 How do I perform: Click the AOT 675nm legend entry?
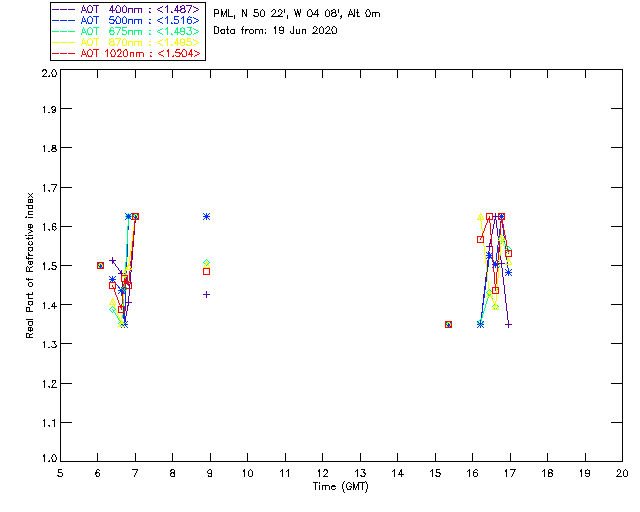[126, 31]
